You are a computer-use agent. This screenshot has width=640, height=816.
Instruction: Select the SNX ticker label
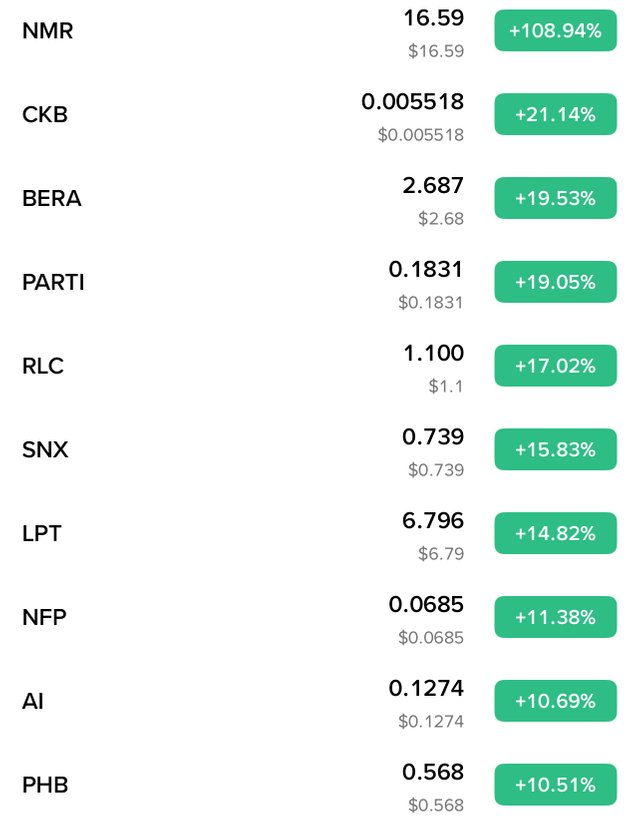[45, 450]
